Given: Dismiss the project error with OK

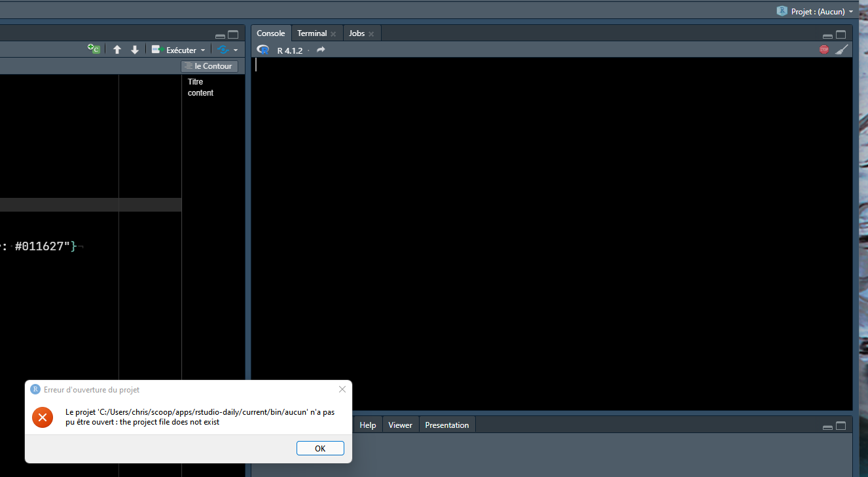Looking at the screenshot, I should (320, 448).
